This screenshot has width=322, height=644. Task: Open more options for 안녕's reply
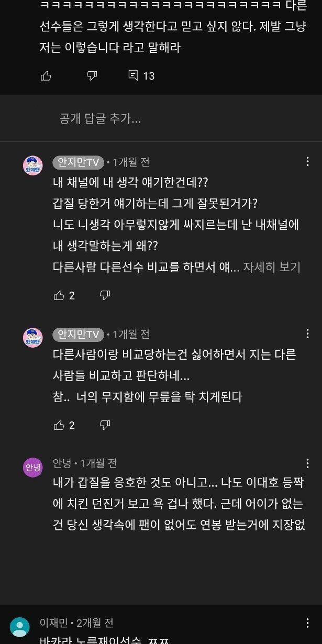[x=307, y=463]
